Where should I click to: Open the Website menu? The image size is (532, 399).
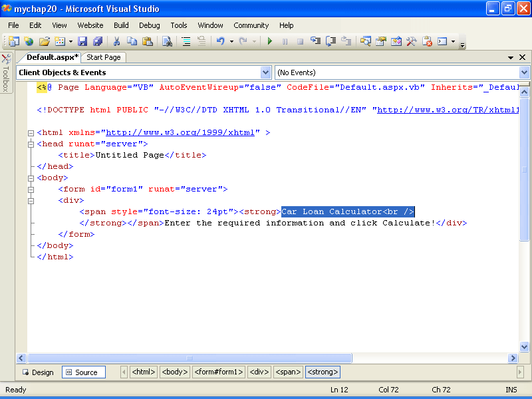[x=90, y=25]
